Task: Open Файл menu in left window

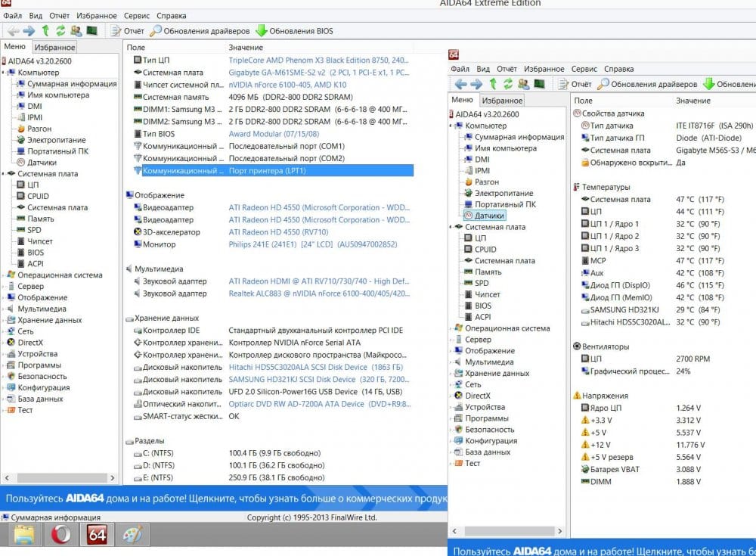Action: [x=13, y=15]
